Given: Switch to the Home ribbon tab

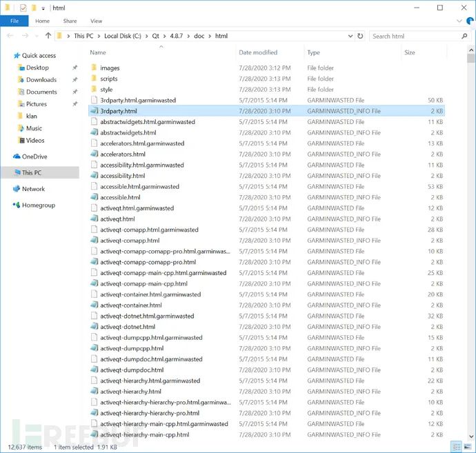Looking at the screenshot, I should (42, 21).
